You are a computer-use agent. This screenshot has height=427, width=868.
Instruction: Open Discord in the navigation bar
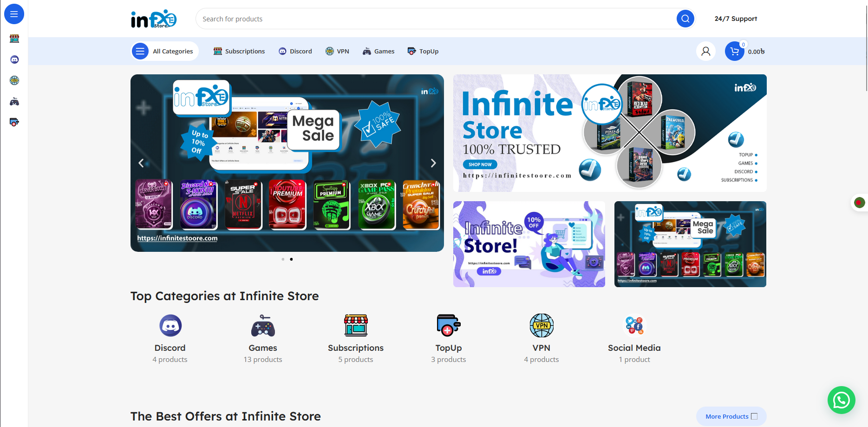(295, 51)
